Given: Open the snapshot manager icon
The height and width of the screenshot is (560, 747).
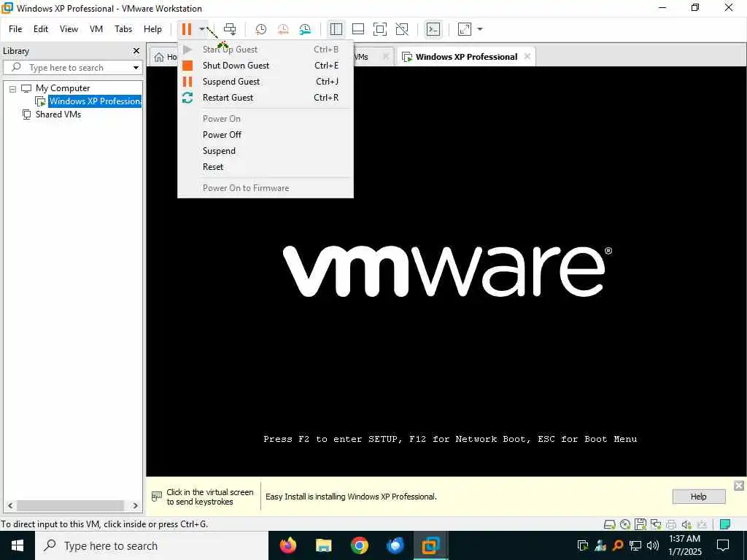Looking at the screenshot, I should tap(305, 29).
